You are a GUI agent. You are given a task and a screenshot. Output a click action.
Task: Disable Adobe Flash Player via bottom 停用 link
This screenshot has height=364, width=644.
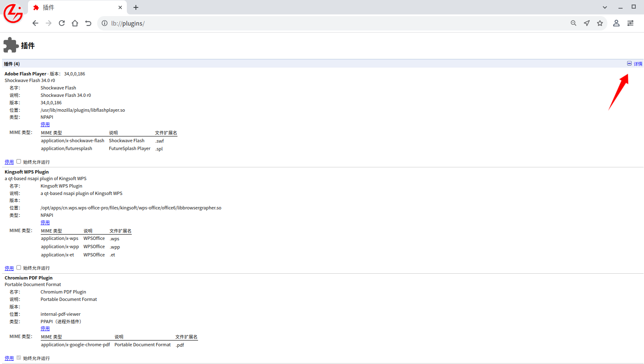pos(9,162)
